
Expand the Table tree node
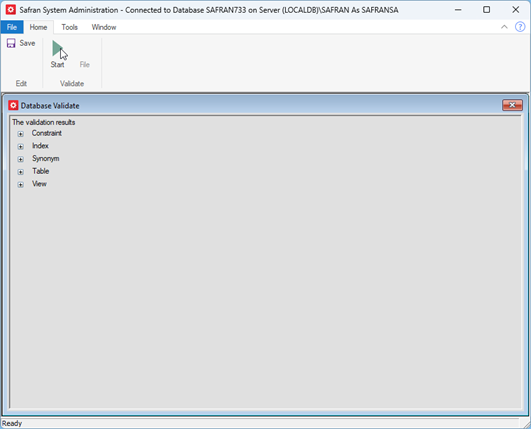[x=21, y=172]
